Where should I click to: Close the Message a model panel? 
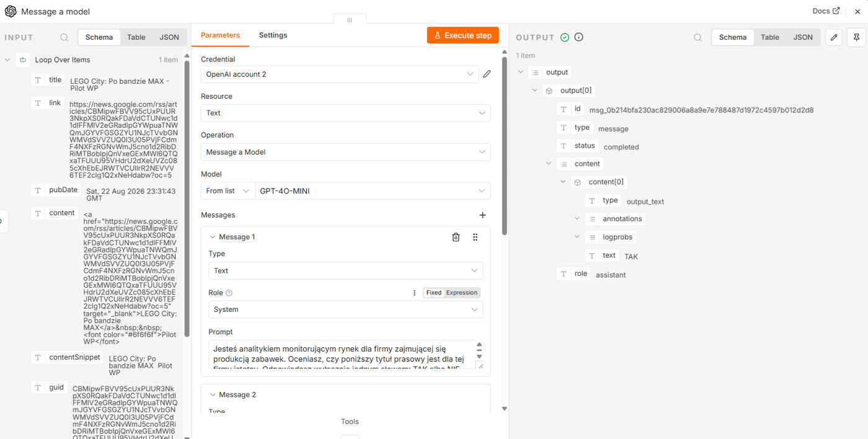coord(857,11)
